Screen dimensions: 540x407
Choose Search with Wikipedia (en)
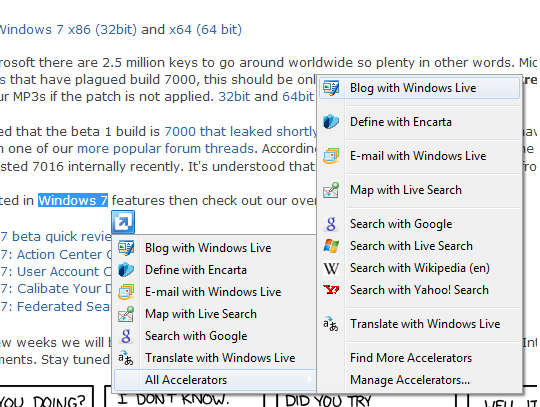point(419,268)
